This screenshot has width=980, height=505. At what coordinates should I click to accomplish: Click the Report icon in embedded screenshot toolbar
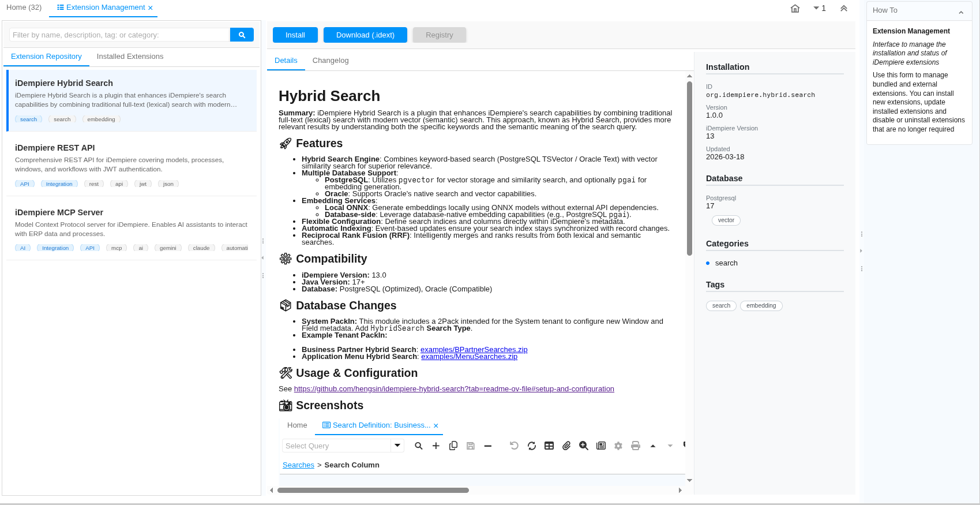coord(601,446)
